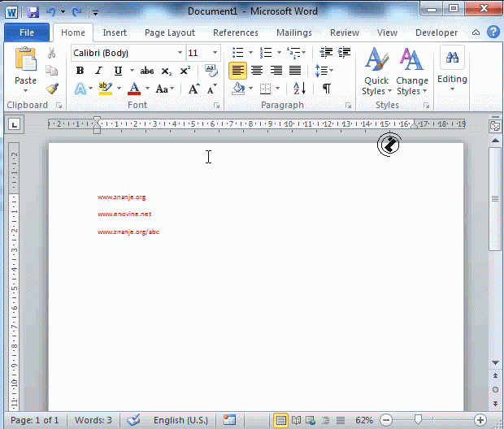This screenshot has width=504, height=429.
Task: Click the Save icon in Quick Access Toolbar
Action: coord(33,12)
